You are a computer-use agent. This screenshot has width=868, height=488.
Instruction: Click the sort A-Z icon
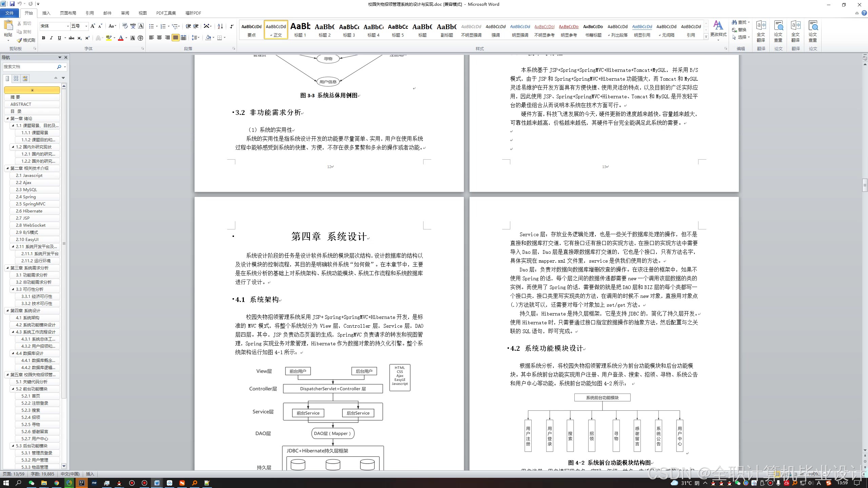(x=220, y=26)
